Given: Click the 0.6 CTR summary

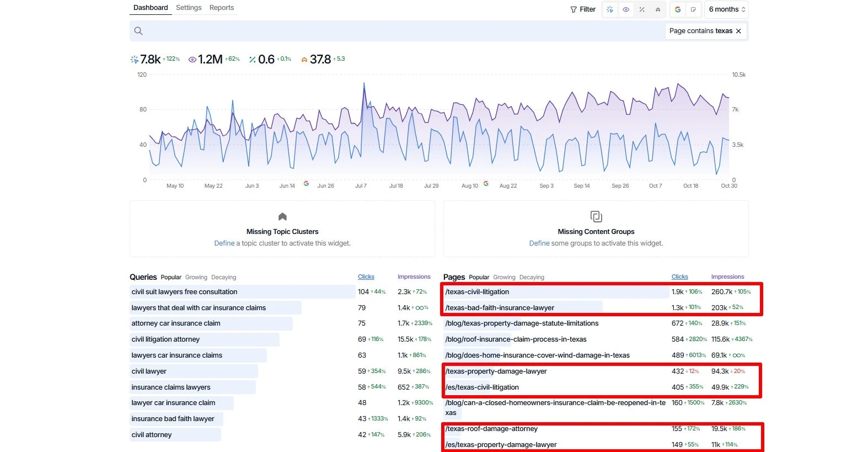Looking at the screenshot, I should [x=270, y=59].
